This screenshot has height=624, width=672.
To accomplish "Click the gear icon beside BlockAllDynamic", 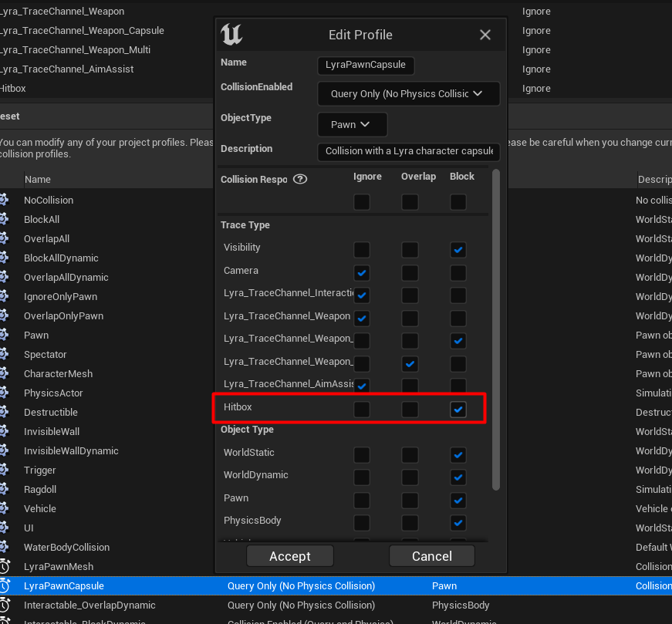I will (4, 258).
